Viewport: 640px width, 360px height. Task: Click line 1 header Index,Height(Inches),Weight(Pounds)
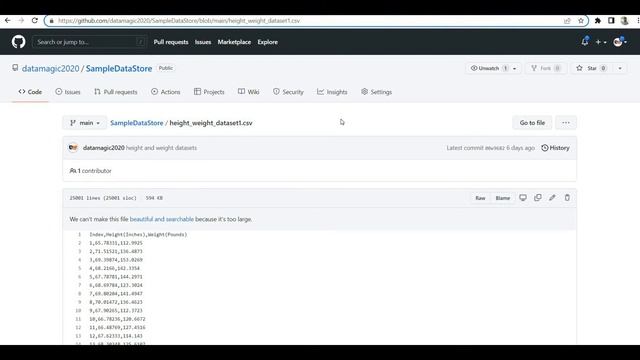[138, 235]
